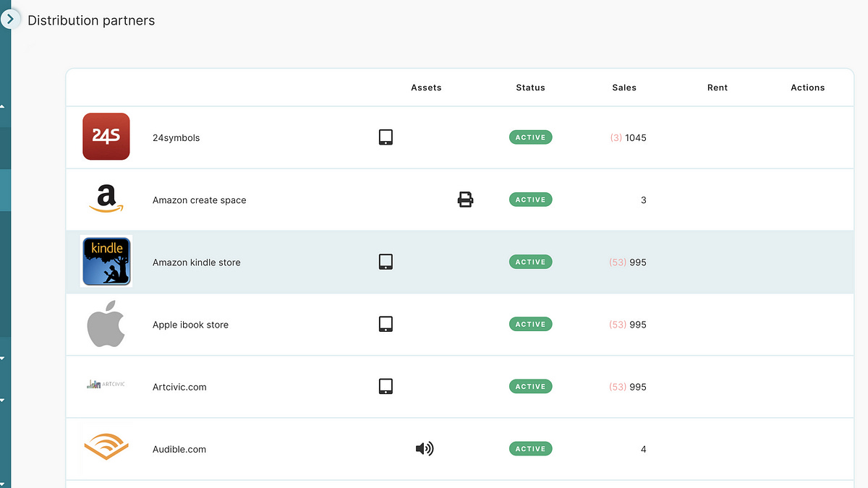Click the ACTIVE badge for Artcivic.com
This screenshot has width=868, height=488.
[x=531, y=386]
